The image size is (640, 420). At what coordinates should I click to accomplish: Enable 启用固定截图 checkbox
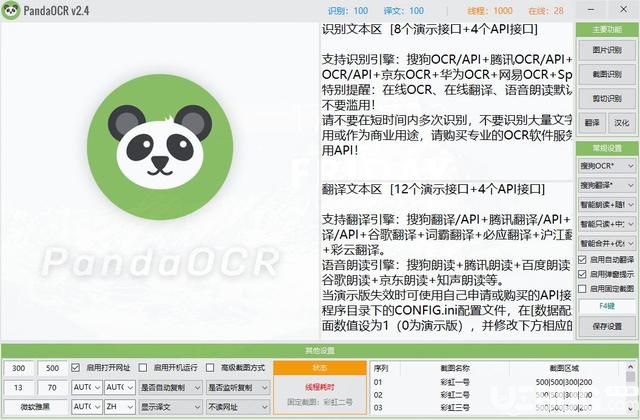[x=582, y=289]
